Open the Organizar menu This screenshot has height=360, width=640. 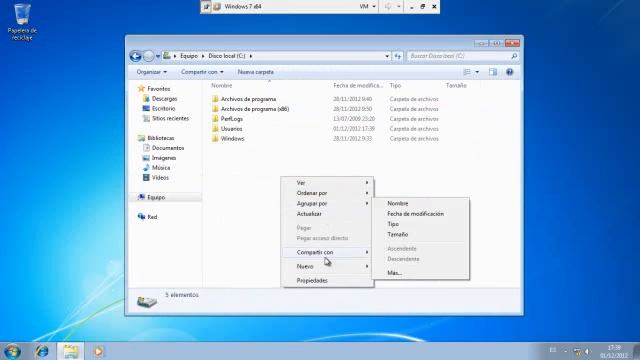(151, 72)
